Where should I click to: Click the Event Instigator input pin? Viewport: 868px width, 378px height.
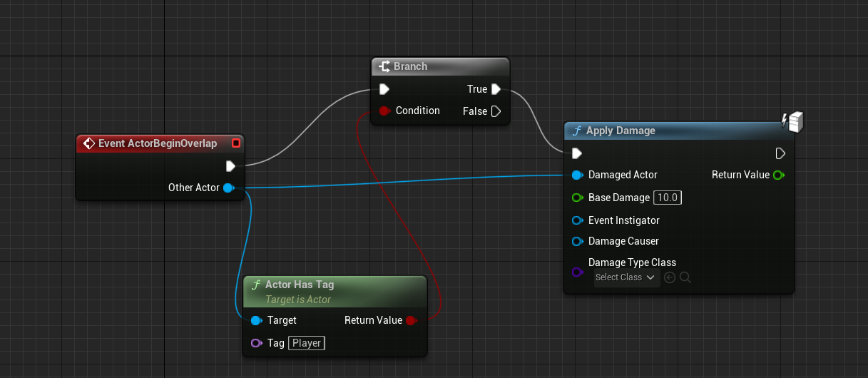577,220
